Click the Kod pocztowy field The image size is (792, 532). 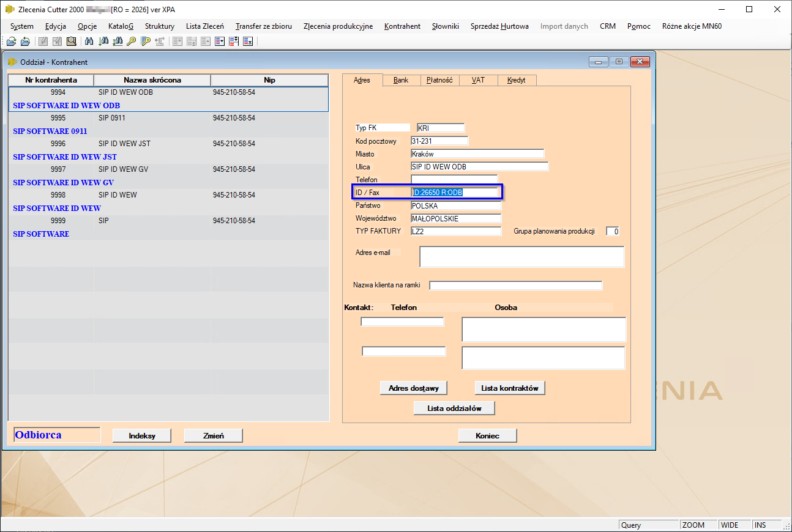(x=439, y=141)
